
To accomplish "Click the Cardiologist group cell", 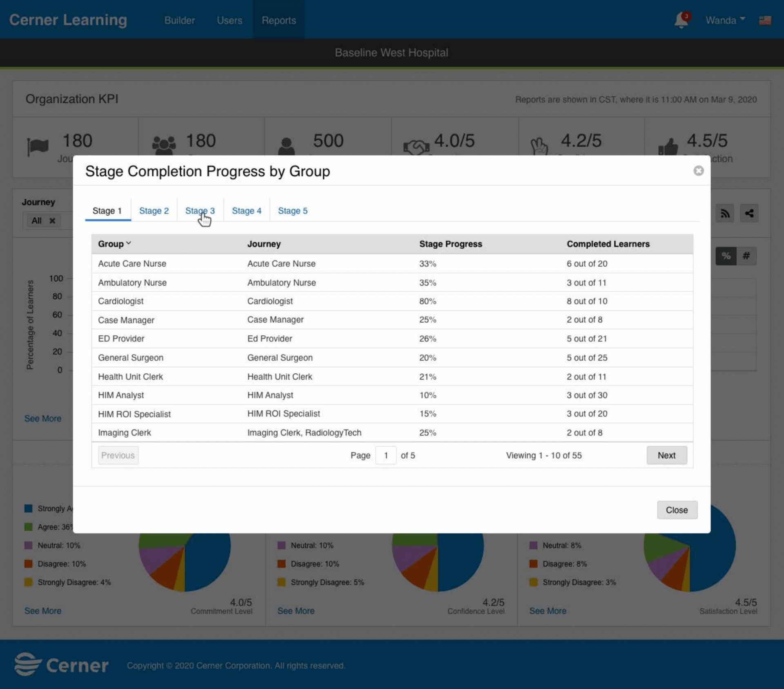I will click(121, 301).
